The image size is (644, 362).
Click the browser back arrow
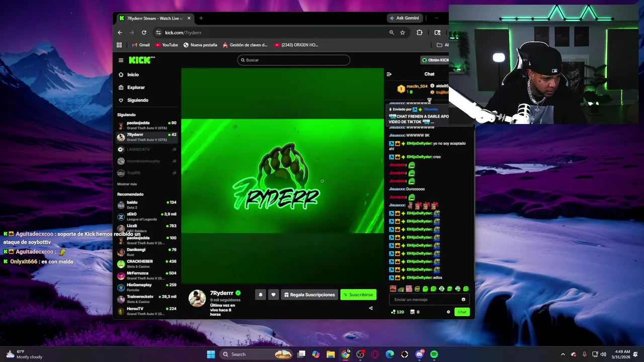tap(120, 33)
